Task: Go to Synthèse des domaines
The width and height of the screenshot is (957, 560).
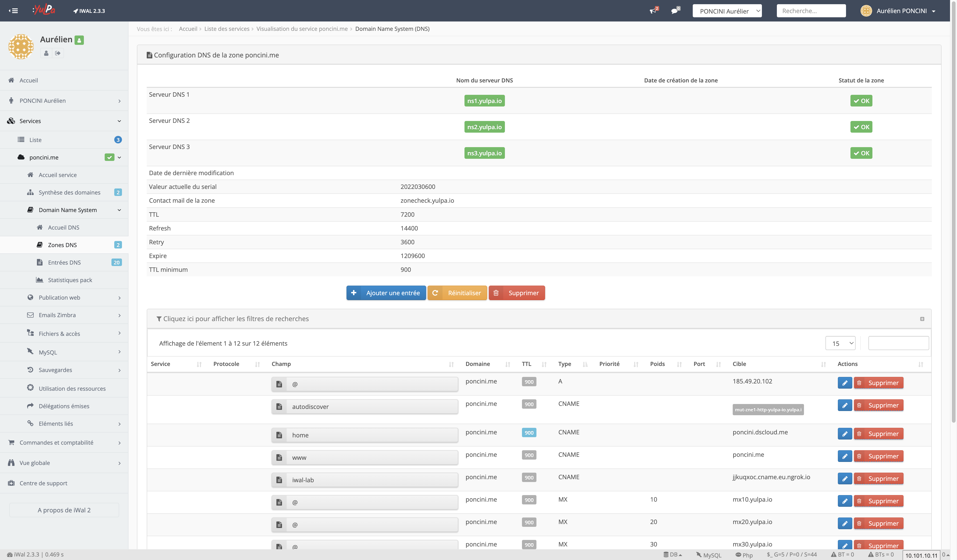Action: click(x=64, y=192)
